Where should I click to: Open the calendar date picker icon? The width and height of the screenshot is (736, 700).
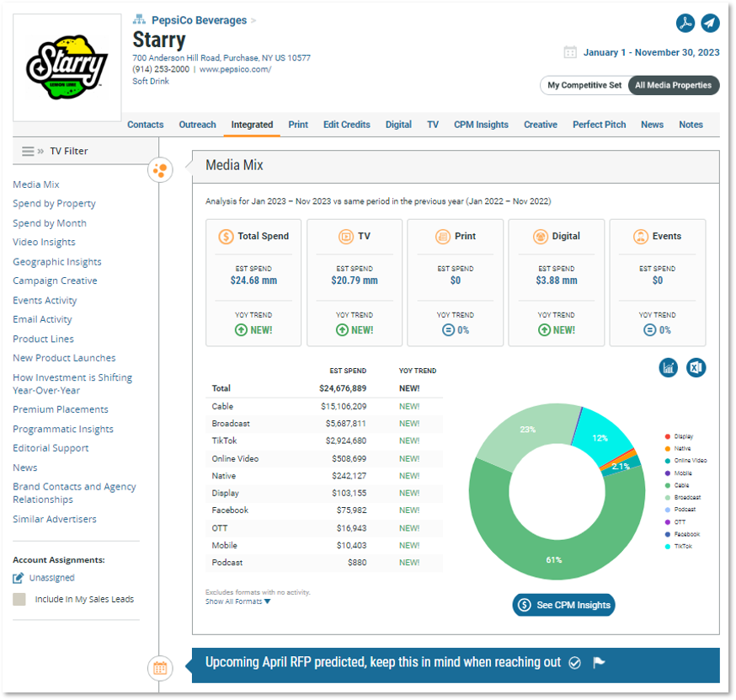point(570,52)
